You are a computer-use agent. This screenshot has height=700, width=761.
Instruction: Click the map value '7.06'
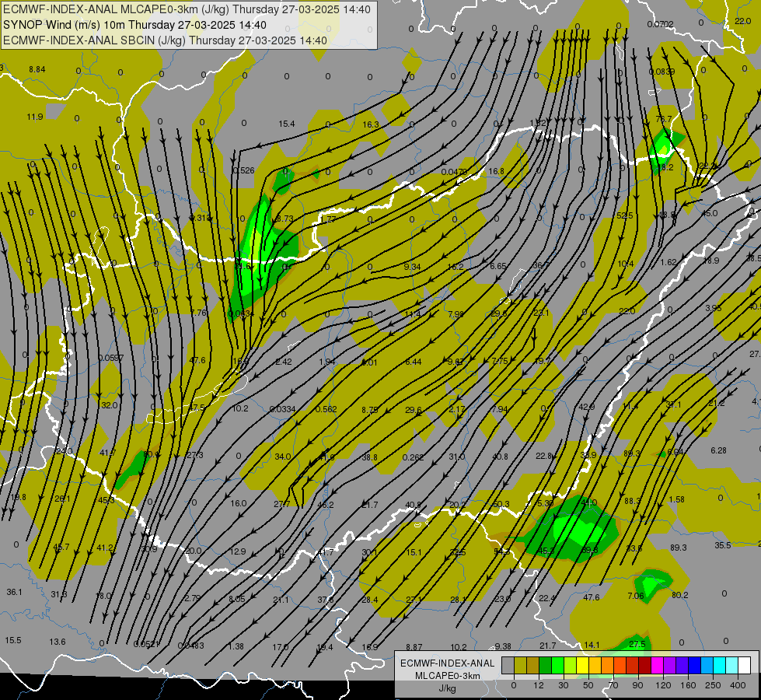(x=636, y=596)
